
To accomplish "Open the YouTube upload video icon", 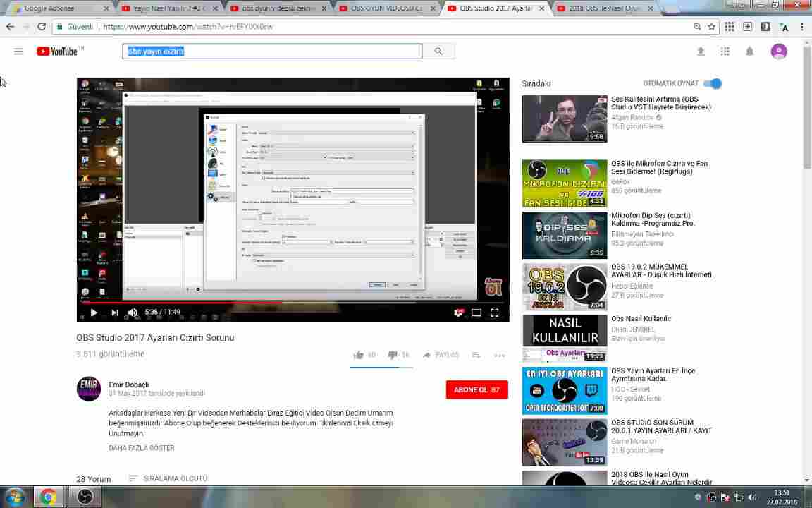I will pos(701,52).
